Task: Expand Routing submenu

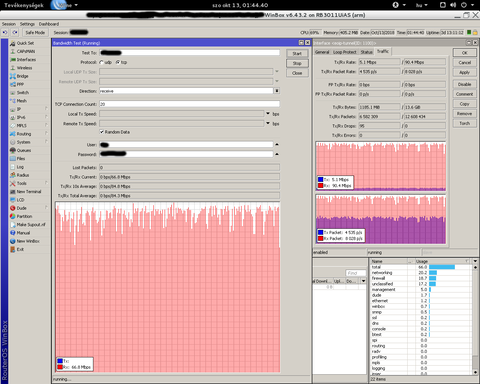Action: click(46, 134)
